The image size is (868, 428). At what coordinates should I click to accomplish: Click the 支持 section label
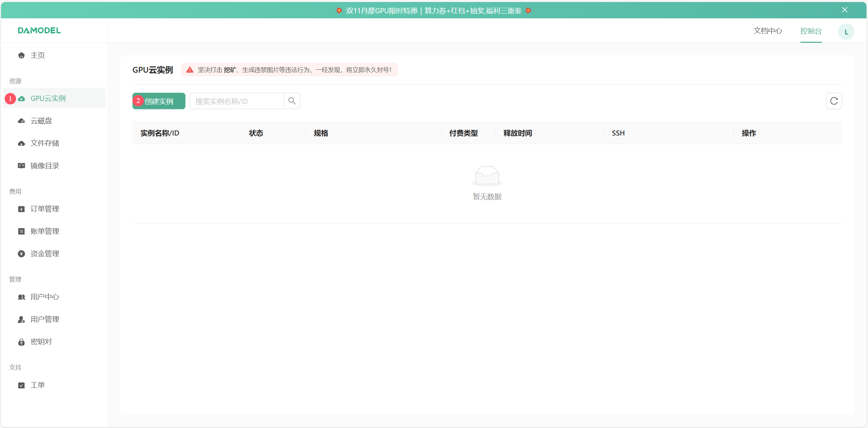click(x=15, y=368)
